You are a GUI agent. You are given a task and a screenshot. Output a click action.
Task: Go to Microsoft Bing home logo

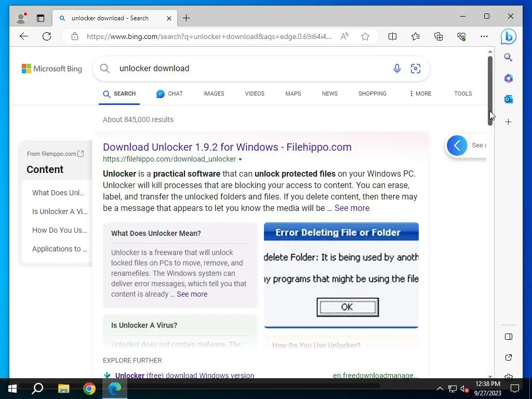point(52,69)
